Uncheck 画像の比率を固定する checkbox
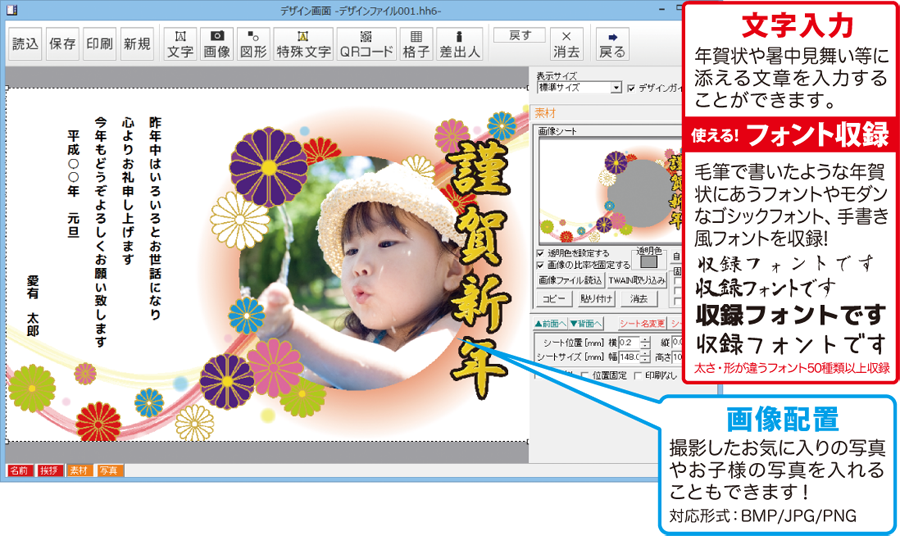The height and width of the screenshot is (536, 900). (x=541, y=265)
